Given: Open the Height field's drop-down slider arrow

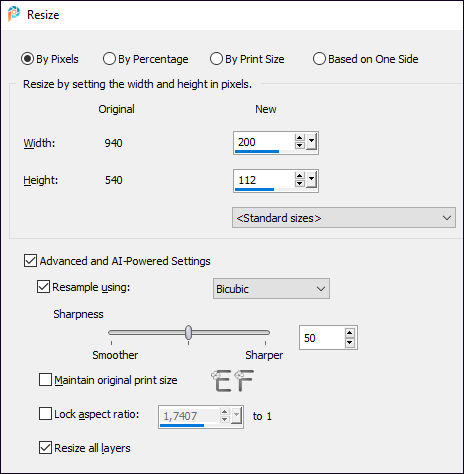Looking at the screenshot, I should pyautogui.click(x=311, y=180).
